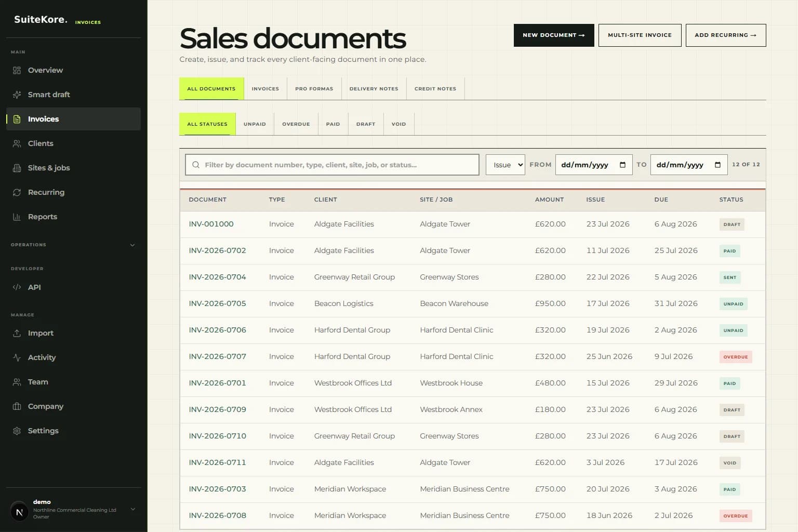Image resolution: width=798 pixels, height=532 pixels.
Task: Open invoice INV-001000
Action: (x=211, y=224)
